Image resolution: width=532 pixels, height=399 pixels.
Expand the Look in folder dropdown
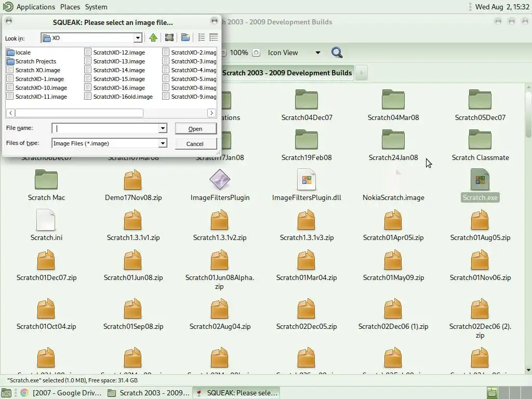pyautogui.click(x=137, y=37)
